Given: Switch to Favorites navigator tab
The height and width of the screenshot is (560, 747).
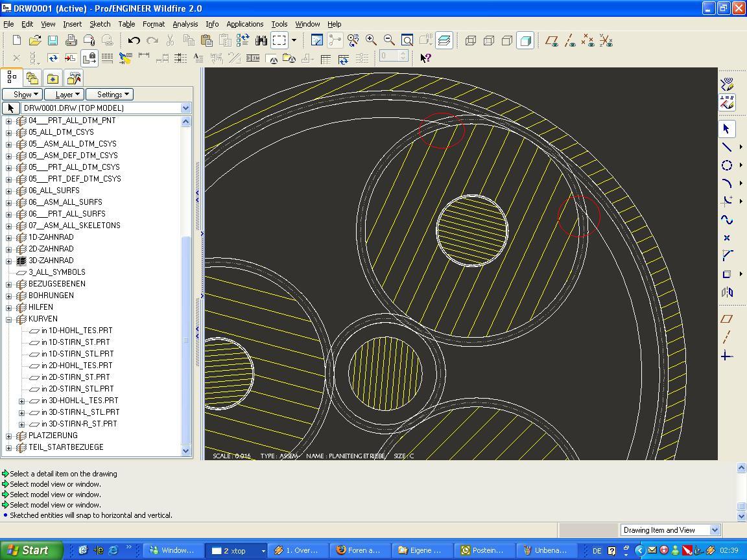Looking at the screenshot, I should (x=53, y=78).
